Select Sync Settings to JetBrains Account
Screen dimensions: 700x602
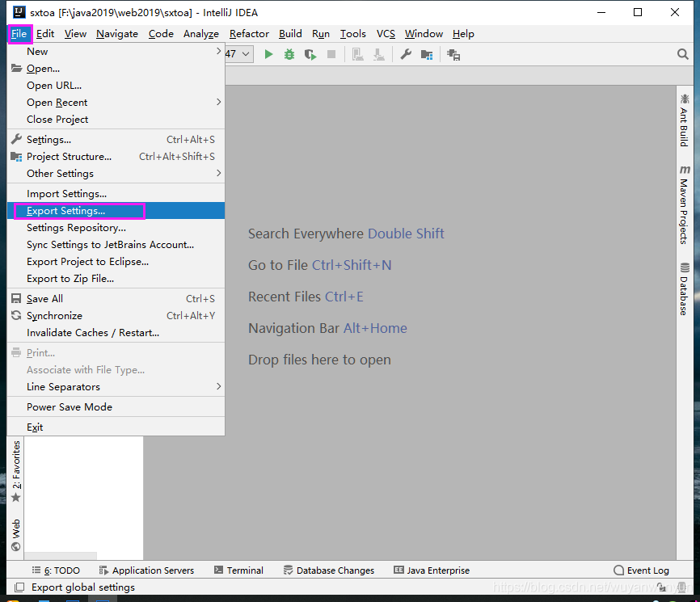click(x=116, y=245)
